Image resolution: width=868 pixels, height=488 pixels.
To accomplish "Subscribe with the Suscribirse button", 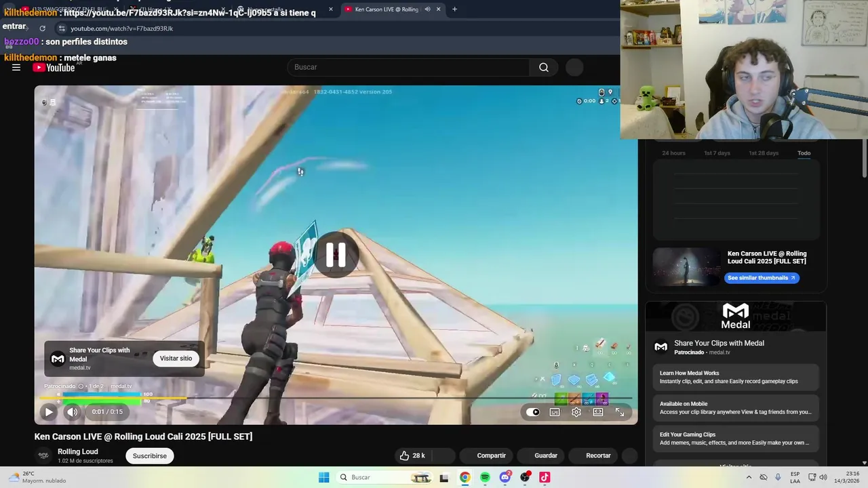I will [150, 455].
